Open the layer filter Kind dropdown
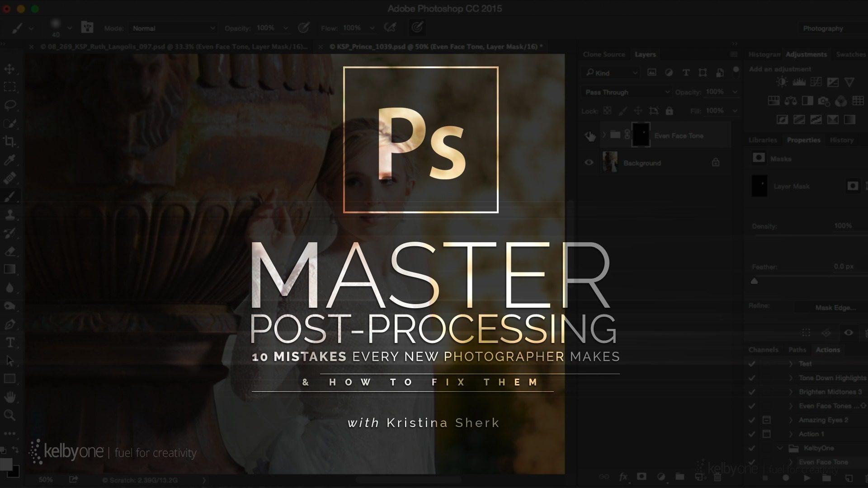This screenshot has height=488, width=868. pyautogui.click(x=611, y=73)
